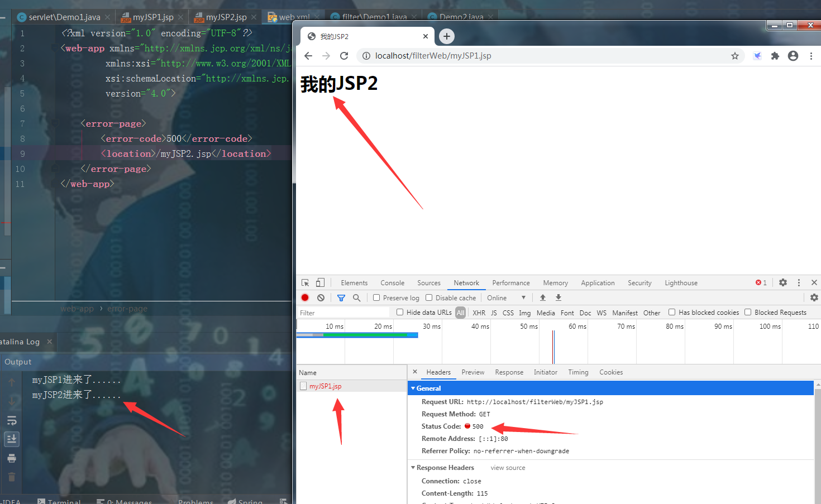Check the Blocked Requests filter

[748, 312]
